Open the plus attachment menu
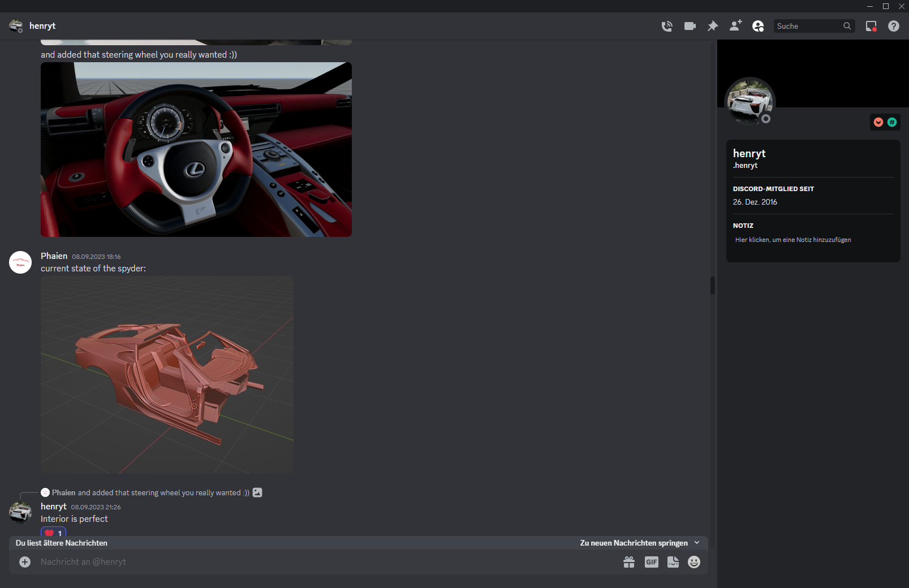The image size is (909, 588). coord(25,562)
